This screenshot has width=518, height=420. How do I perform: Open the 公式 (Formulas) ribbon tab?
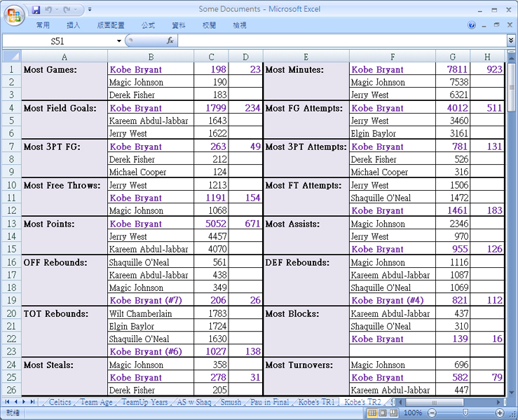click(x=148, y=25)
